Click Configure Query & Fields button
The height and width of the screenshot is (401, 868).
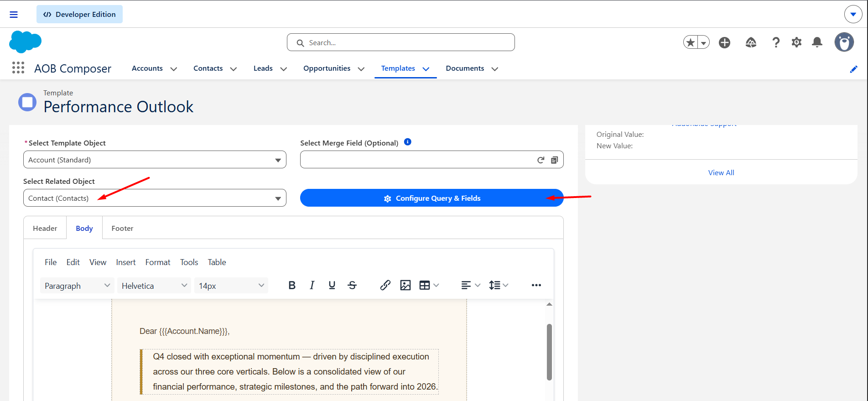(x=432, y=198)
